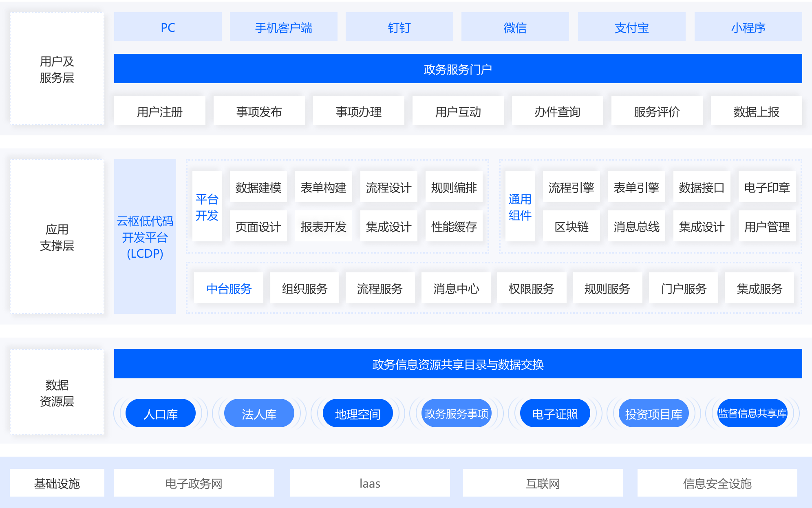
Task: Select the PC channel box
Action: click(x=168, y=27)
